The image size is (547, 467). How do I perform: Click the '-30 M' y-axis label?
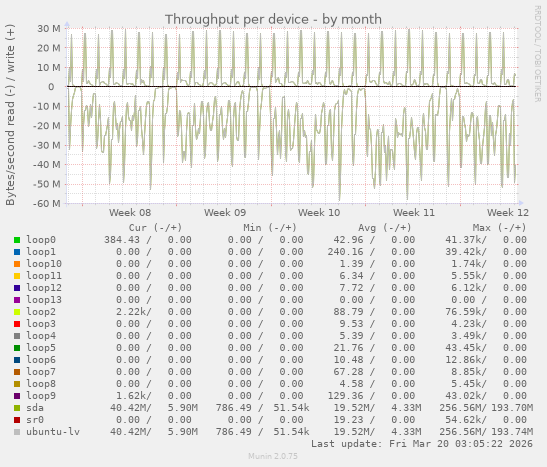pos(46,145)
